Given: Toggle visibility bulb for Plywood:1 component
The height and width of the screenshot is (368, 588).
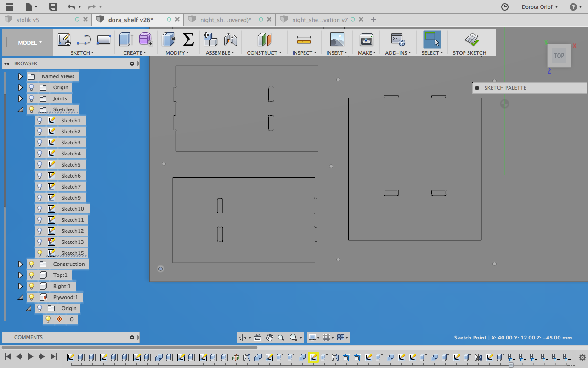Looking at the screenshot, I should (32, 297).
